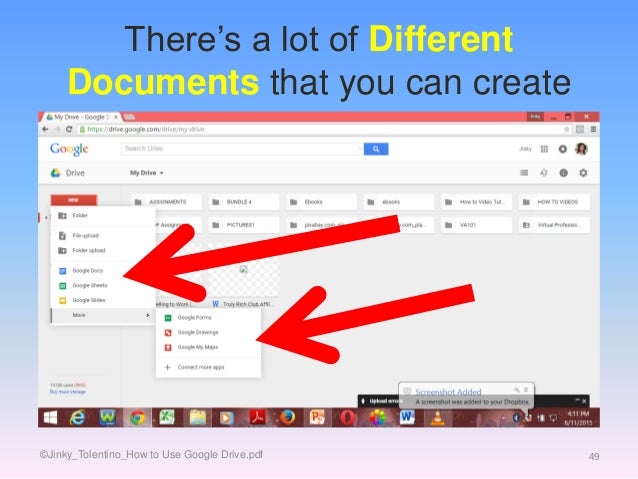Create a new Google Slides presentation
This screenshot has height=479, width=638.
(103, 300)
